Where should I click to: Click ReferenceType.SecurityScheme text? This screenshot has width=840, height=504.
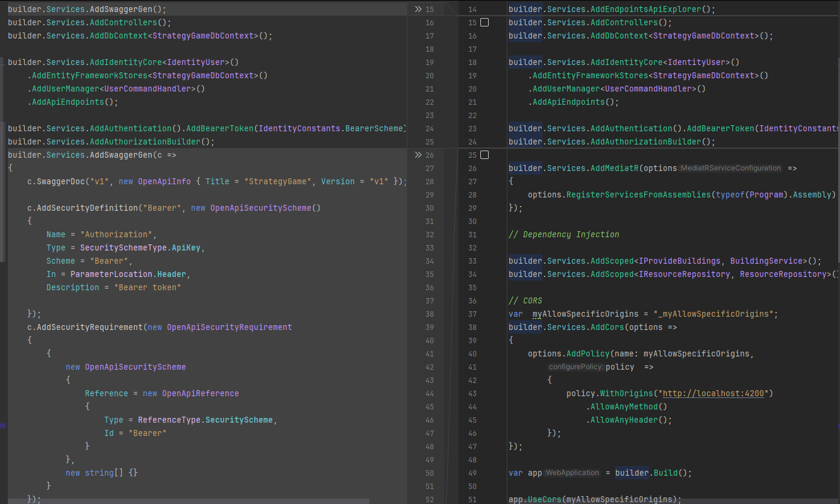pos(205,420)
